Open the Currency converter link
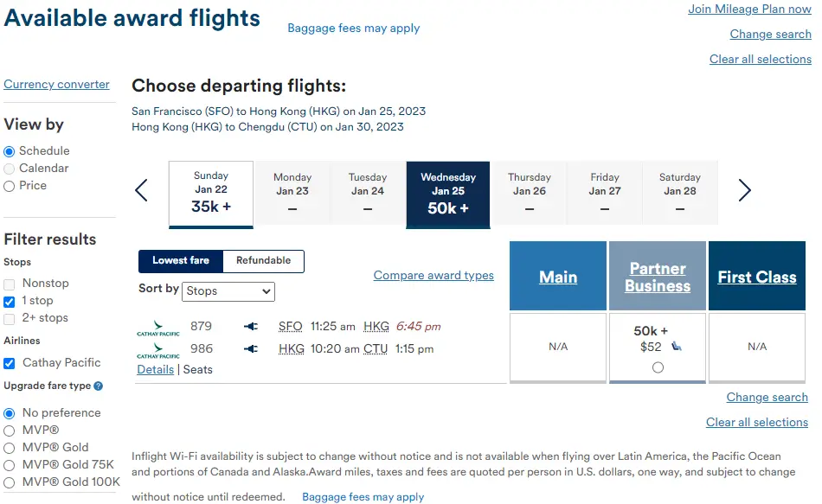 [57, 85]
